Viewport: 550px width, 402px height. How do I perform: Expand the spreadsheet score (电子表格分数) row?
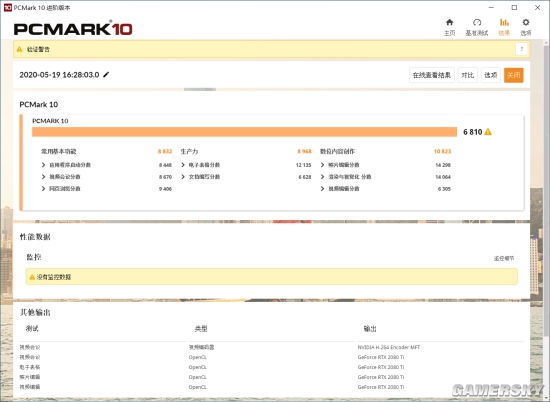(x=246, y=165)
